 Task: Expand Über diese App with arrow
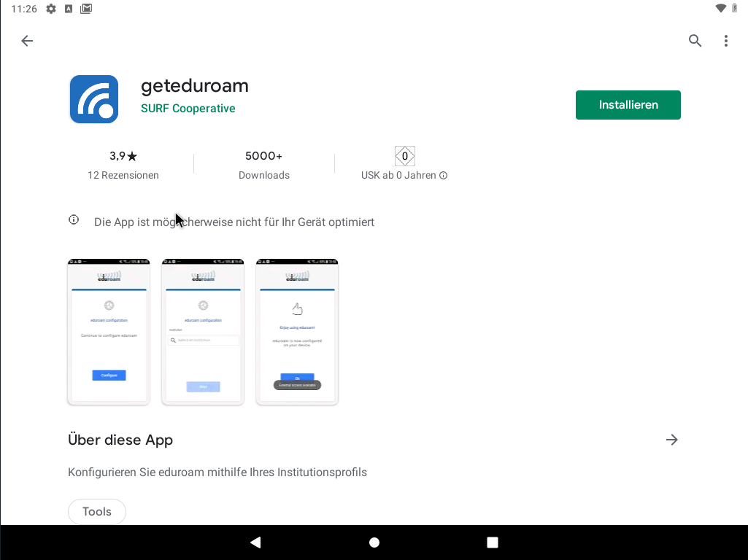pyautogui.click(x=672, y=440)
